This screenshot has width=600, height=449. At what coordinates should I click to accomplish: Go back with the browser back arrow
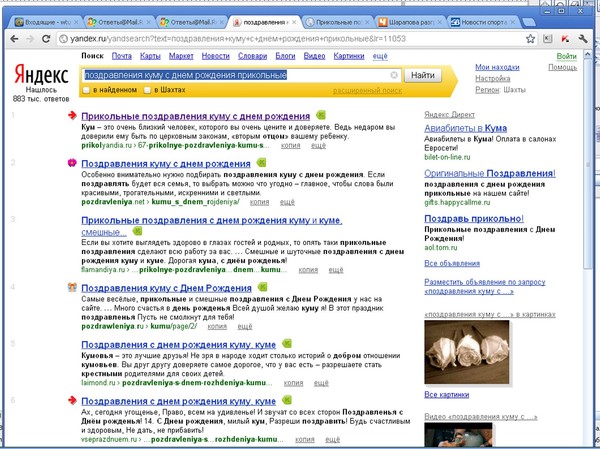pos(15,39)
